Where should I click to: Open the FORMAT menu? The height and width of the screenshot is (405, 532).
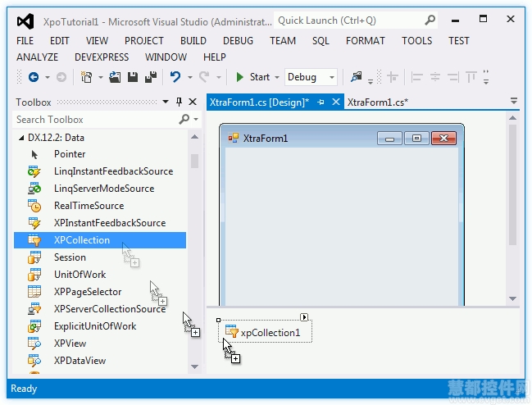click(366, 41)
